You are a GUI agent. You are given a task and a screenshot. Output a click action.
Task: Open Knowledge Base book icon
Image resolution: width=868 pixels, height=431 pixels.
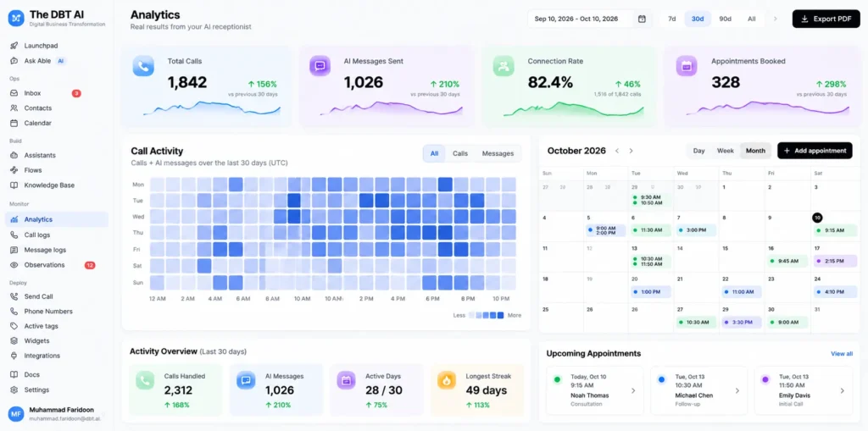(x=14, y=185)
